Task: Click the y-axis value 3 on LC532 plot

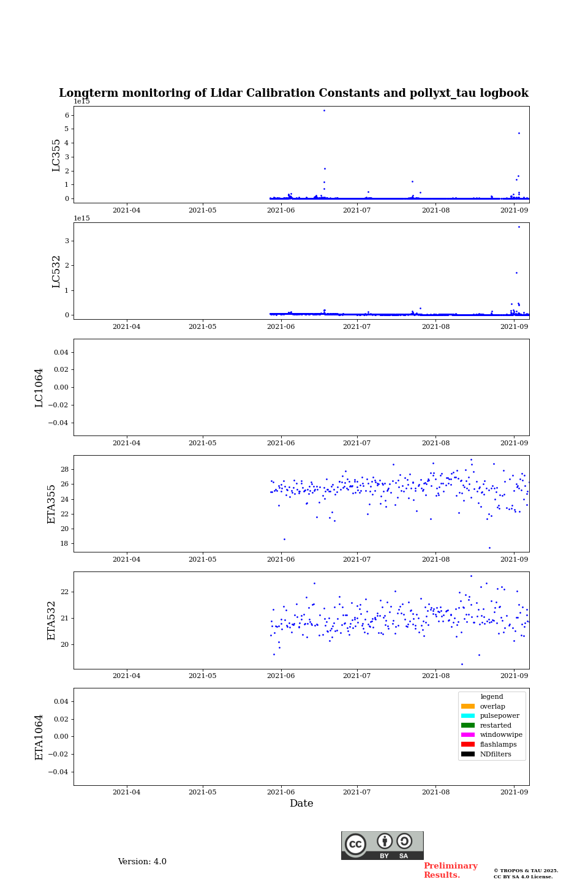Action: tap(67, 241)
